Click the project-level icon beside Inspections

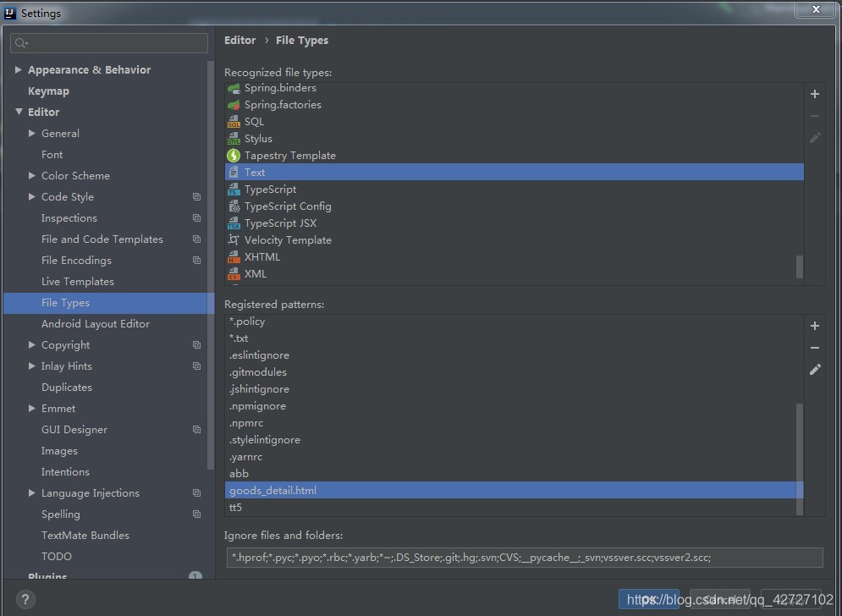tap(196, 218)
